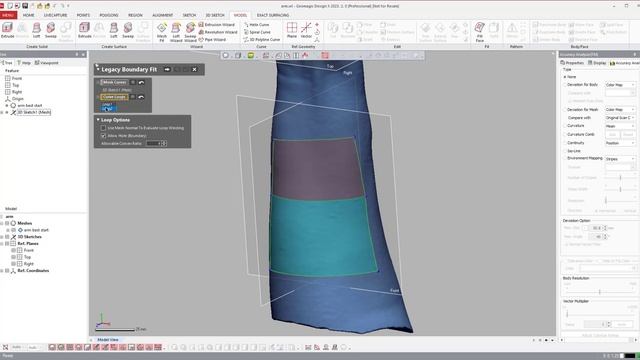
Task: Pick the Sweep tool in Create Surface group
Action: pyautogui.click(x=128, y=31)
